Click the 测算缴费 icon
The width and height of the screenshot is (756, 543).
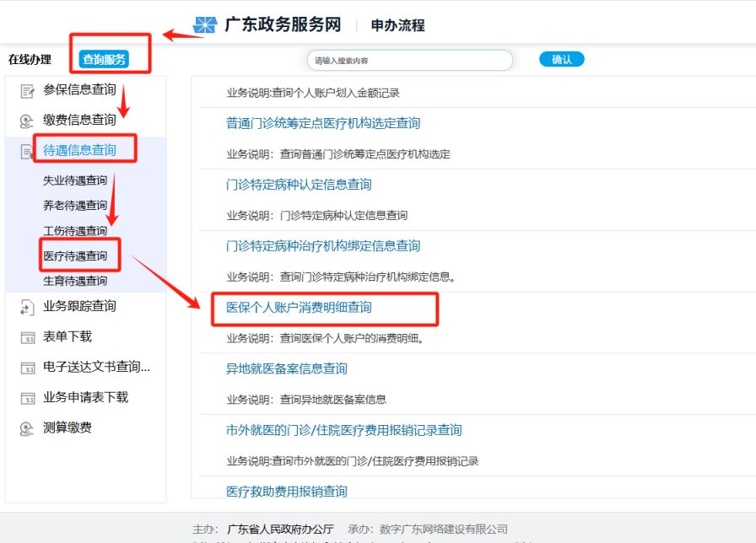click(27, 428)
